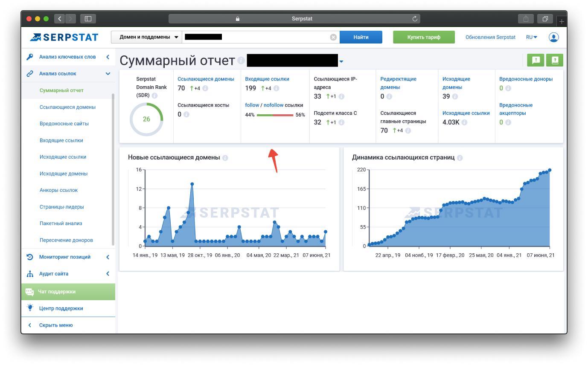The image size is (588, 365).
Task: Click the green feedback exclamation button
Action: 536,60
